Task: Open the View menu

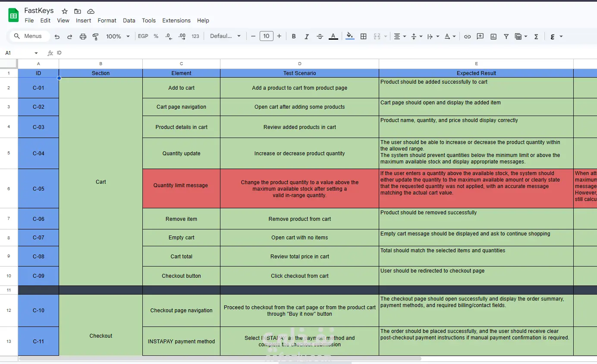Action: (x=63, y=20)
